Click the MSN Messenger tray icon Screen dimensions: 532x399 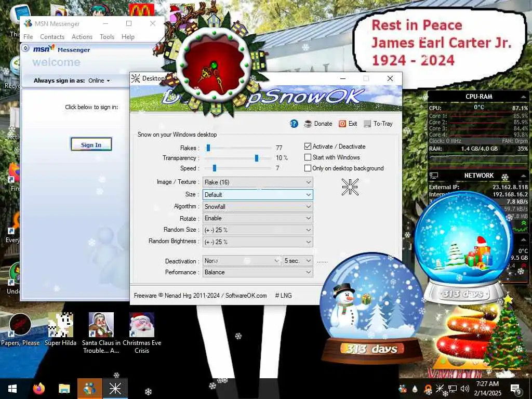403,389
